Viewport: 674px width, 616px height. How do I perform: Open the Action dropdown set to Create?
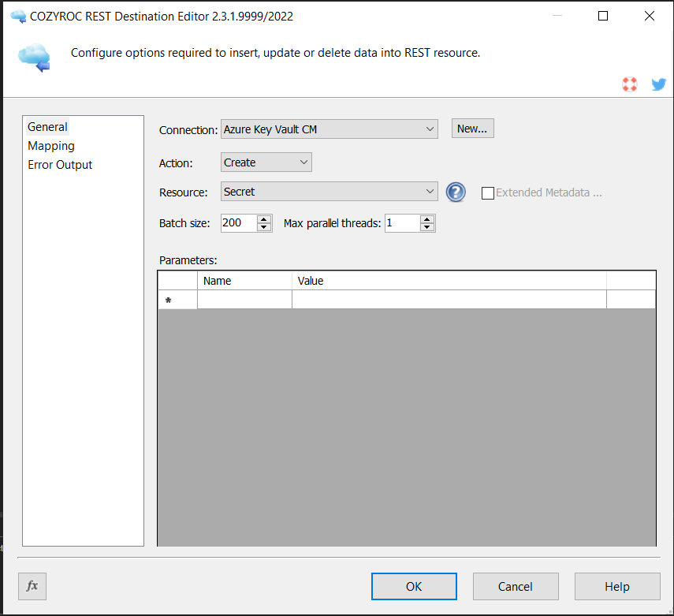point(304,162)
